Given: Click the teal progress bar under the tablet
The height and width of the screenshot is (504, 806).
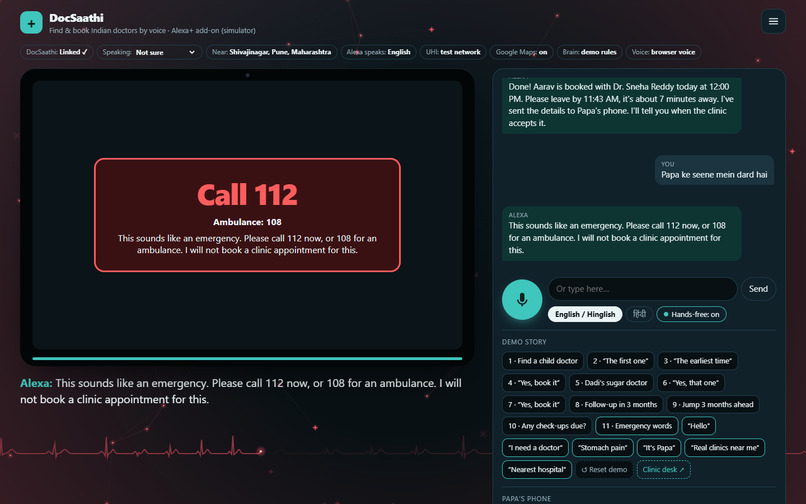Looking at the screenshot, I should (247, 358).
